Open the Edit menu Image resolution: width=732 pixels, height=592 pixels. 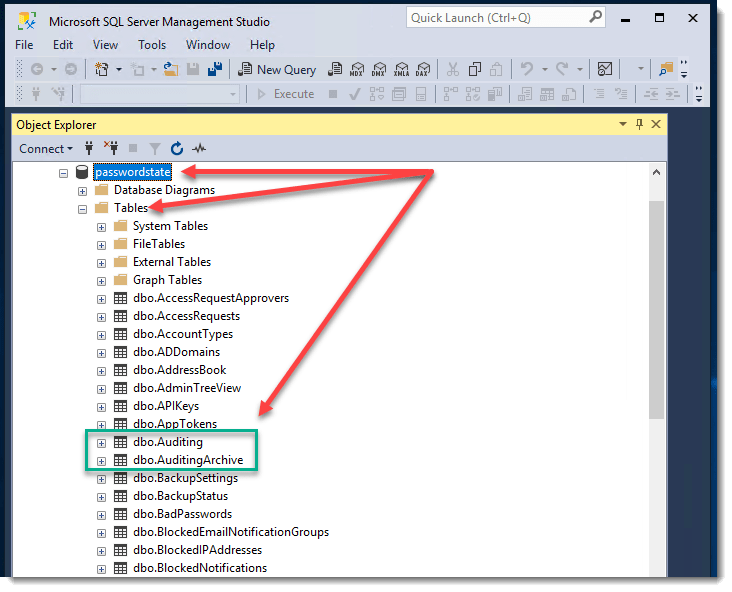pyautogui.click(x=63, y=45)
